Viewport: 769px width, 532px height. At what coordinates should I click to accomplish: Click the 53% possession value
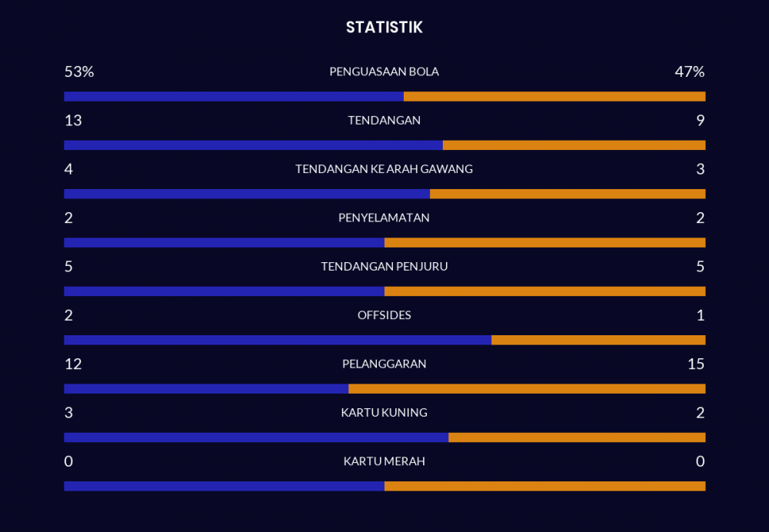pos(78,72)
